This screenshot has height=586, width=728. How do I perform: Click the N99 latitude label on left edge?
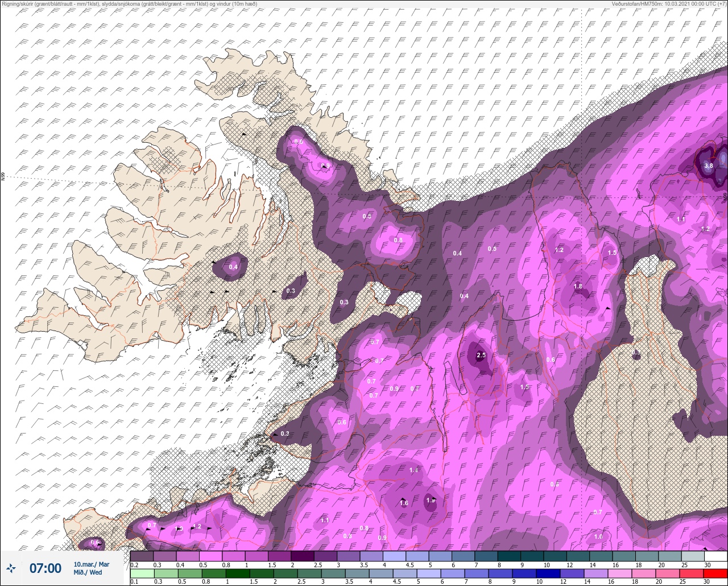[x=3, y=177]
